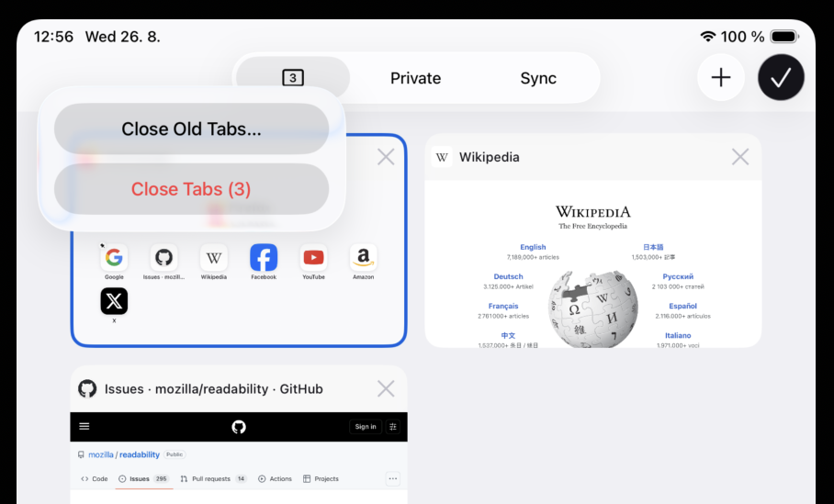The width and height of the screenshot is (834, 504).
Task: Tap the 12:56 clock in the status bar
Action: tap(53, 36)
